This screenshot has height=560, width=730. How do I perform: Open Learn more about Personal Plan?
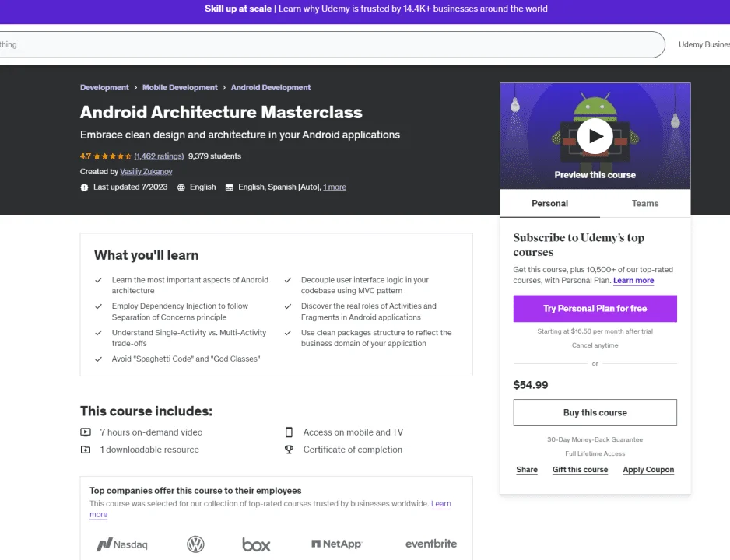(633, 281)
